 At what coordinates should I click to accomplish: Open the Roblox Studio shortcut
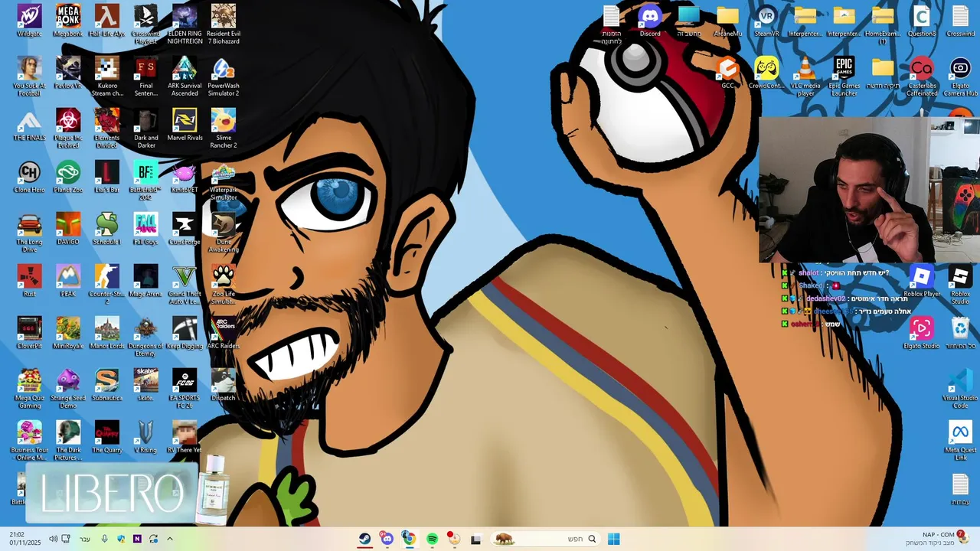point(960,285)
